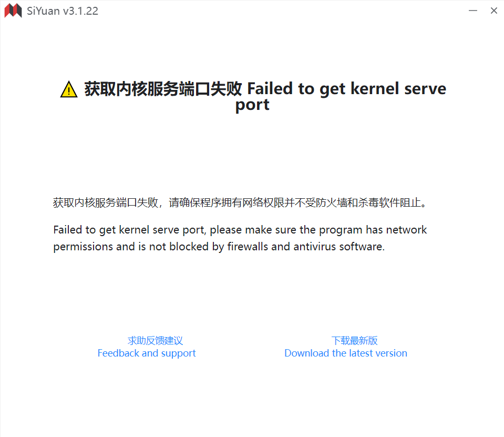Click the word firewalls in the message
Viewport: 504px width, 437px height.
pos(248,247)
